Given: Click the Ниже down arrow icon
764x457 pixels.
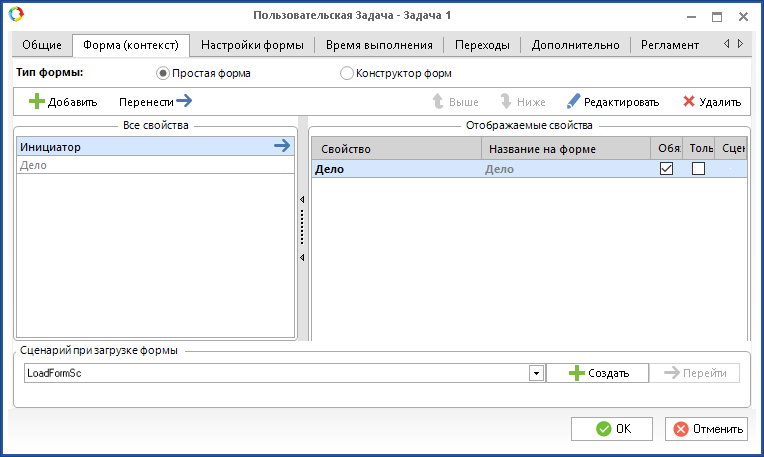Looking at the screenshot, I should [x=507, y=101].
